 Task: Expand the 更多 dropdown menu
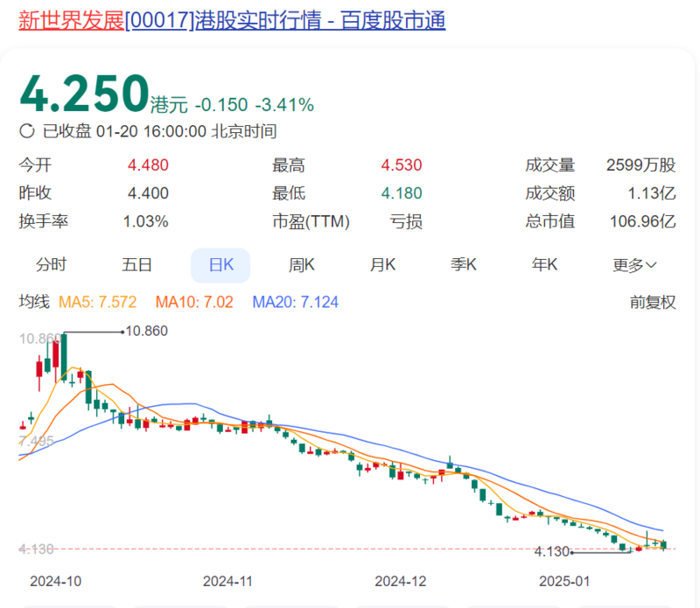(634, 264)
